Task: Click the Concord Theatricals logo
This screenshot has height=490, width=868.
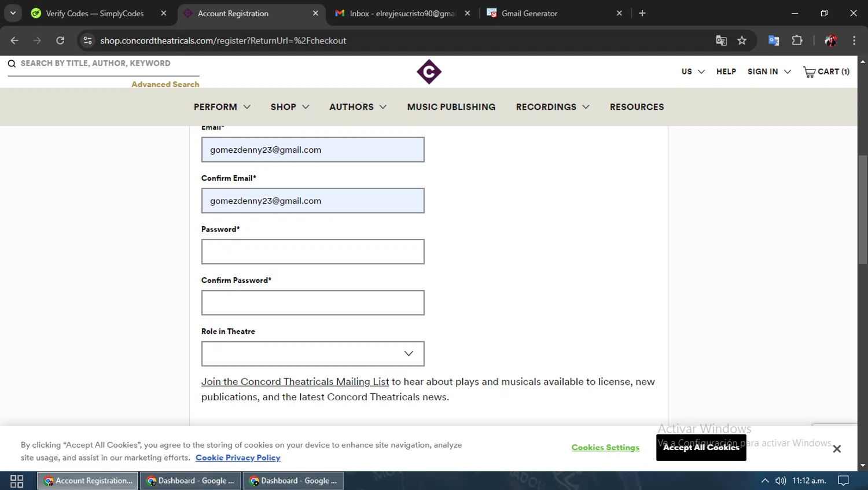Action: click(x=429, y=72)
